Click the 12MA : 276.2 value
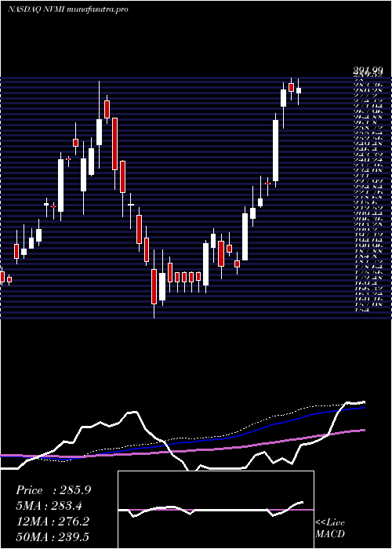This screenshot has height=549, width=392. 53,522
